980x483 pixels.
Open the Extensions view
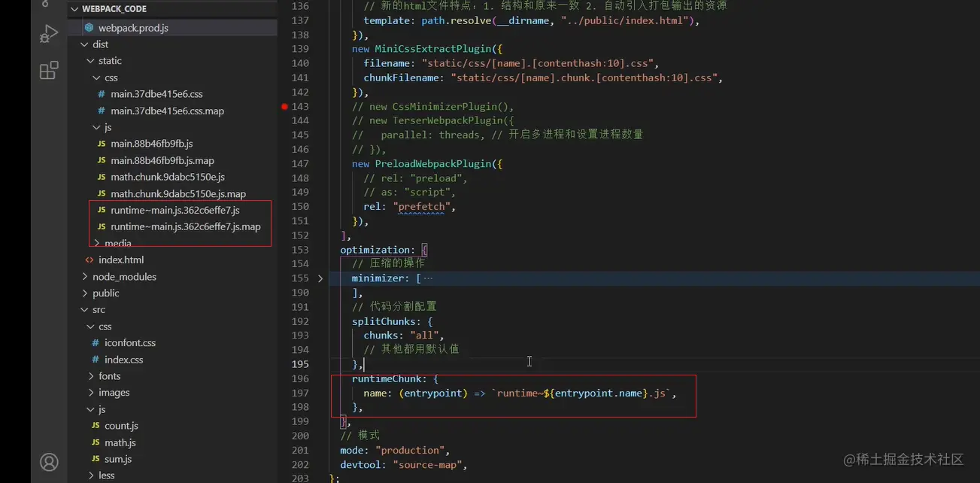tap(49, 71)
